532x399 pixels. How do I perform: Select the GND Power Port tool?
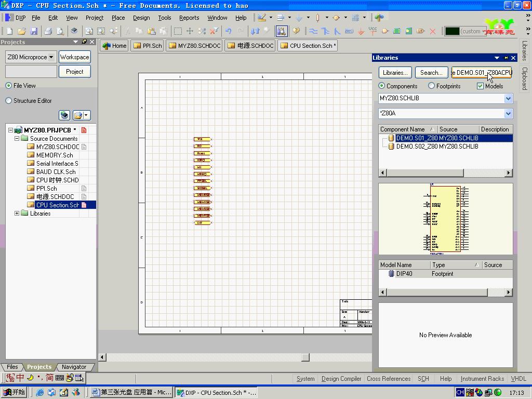(361, 31)
